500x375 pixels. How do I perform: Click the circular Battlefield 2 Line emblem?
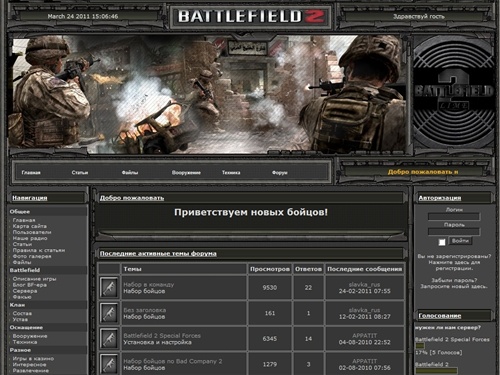pos(454,93)
